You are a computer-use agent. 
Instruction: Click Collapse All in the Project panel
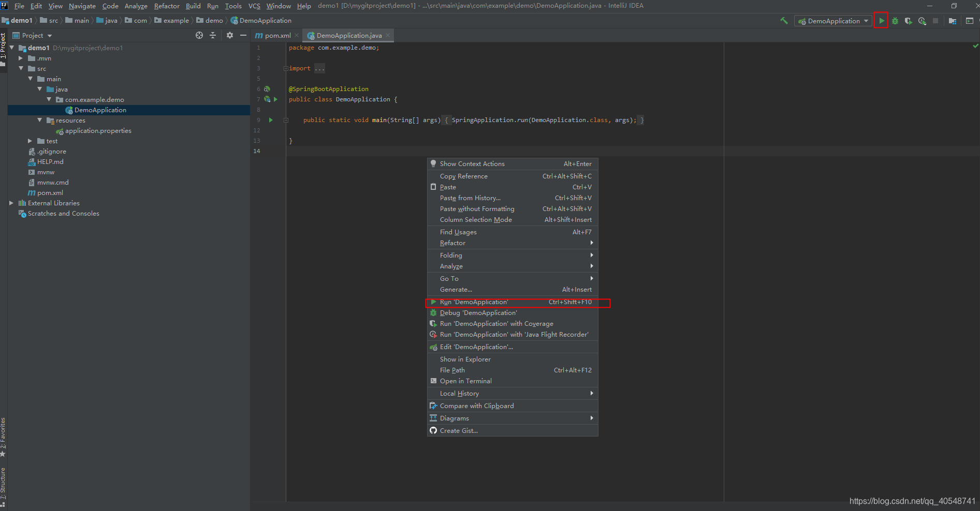click(213, 35)
